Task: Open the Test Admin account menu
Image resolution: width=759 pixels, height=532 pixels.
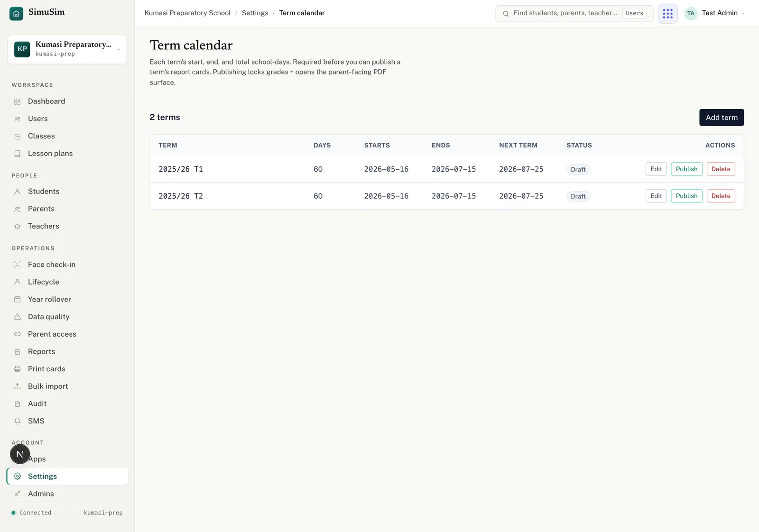Action: [x=714, y=13]
